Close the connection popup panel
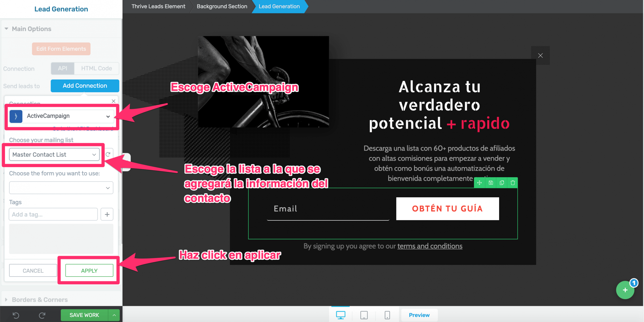The height and width of the screenshot is (322, 644). pyautogui.click(x=113, y=101)
